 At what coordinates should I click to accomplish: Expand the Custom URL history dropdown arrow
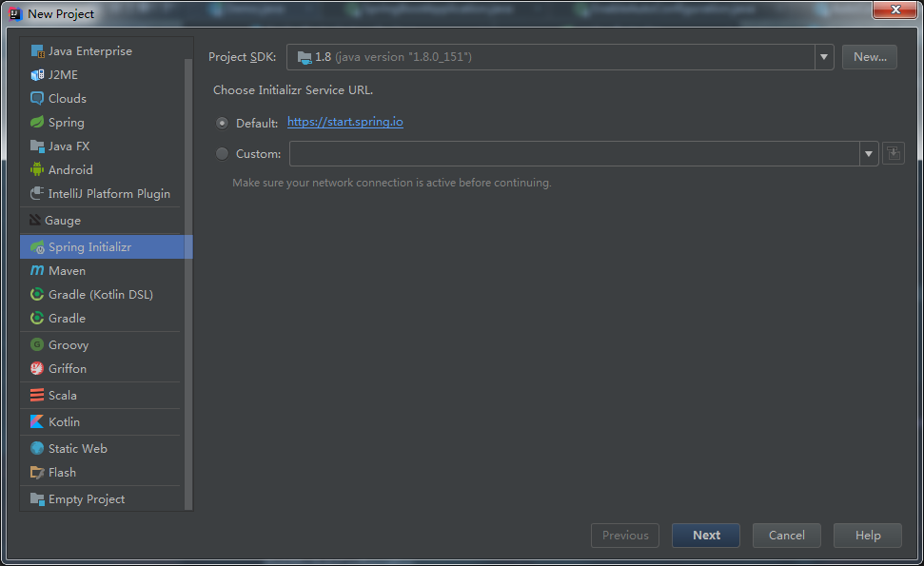869,154
